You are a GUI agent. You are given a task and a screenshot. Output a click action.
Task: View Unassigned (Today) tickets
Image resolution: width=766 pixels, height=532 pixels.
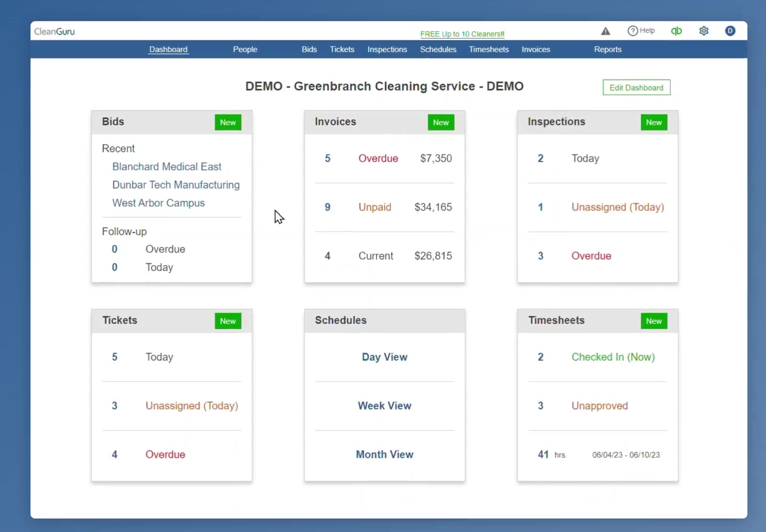191,406
